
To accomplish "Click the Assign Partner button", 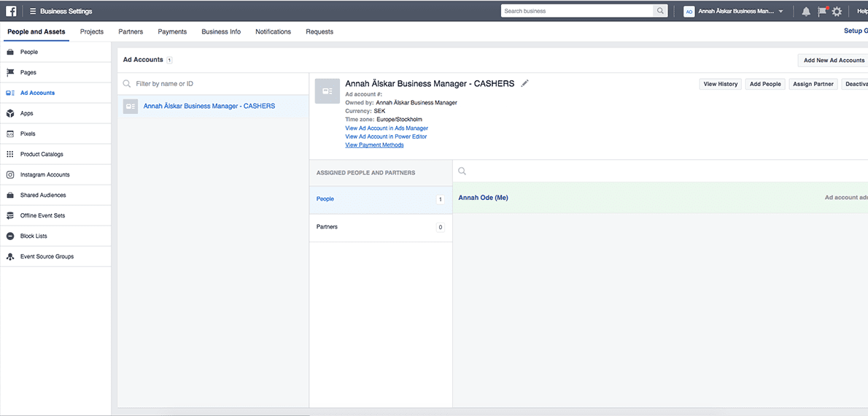I will coord(813,84).
